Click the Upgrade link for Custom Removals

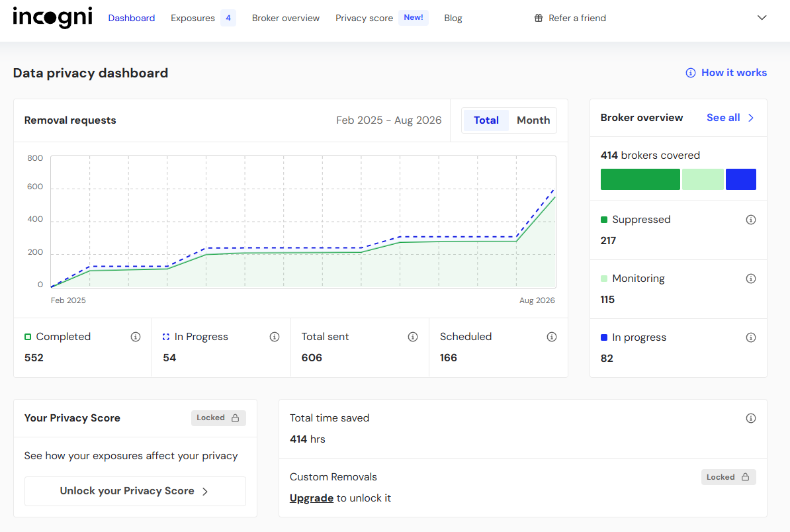coord(312,498)
